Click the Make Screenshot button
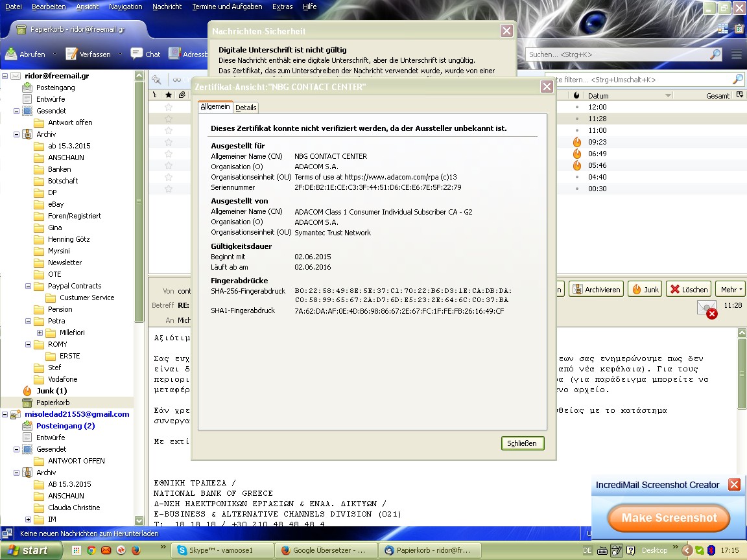Viewport: 747px width, 560px height. (x=669, y=518)
